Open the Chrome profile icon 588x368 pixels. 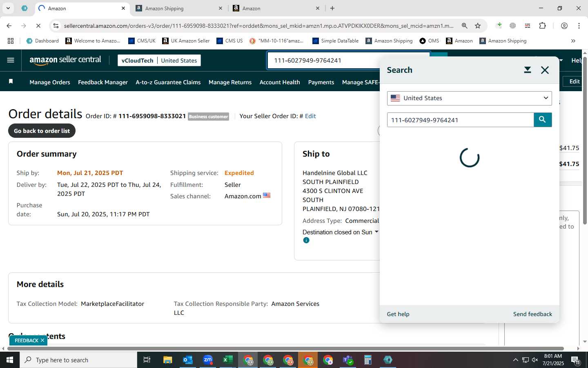[x=564, y=25]
